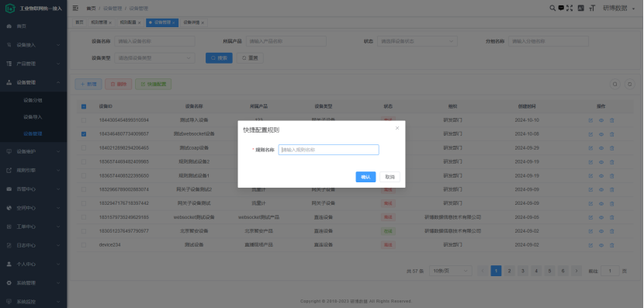Open the 设备类型 dropdown

pyautogui.click(x=155, y=58)
